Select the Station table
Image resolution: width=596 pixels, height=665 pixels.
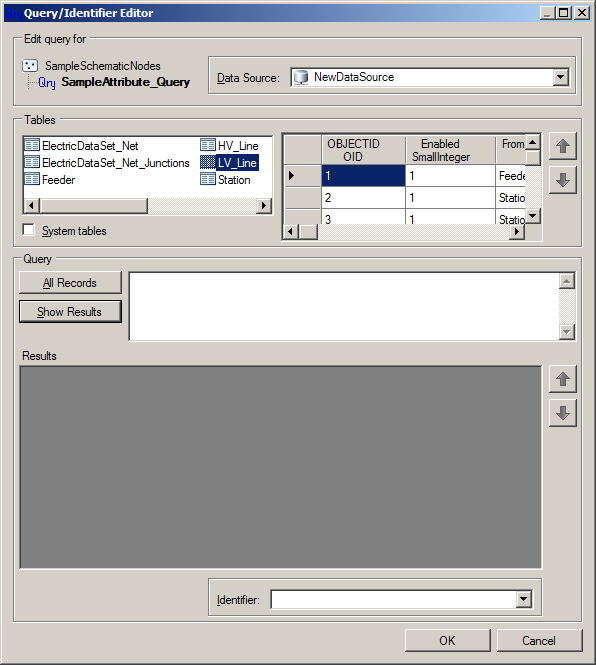pos(234,180)
